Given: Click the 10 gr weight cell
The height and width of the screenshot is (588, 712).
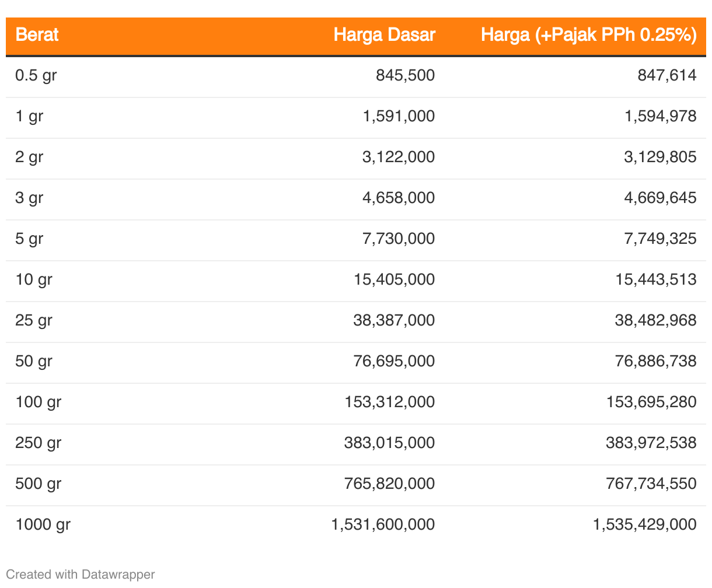Looking at the screenshot, I should [x=34, y=279].
